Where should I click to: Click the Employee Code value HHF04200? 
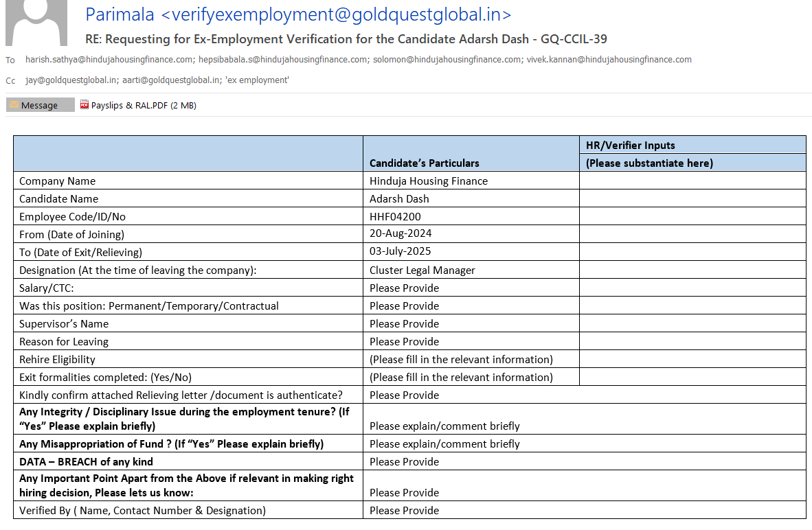[395, 217]
